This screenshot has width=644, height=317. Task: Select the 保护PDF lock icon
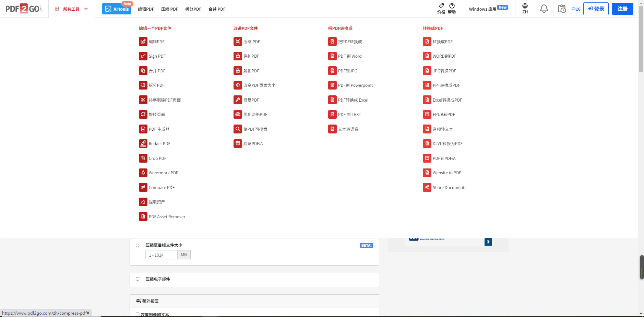(238, 56)
